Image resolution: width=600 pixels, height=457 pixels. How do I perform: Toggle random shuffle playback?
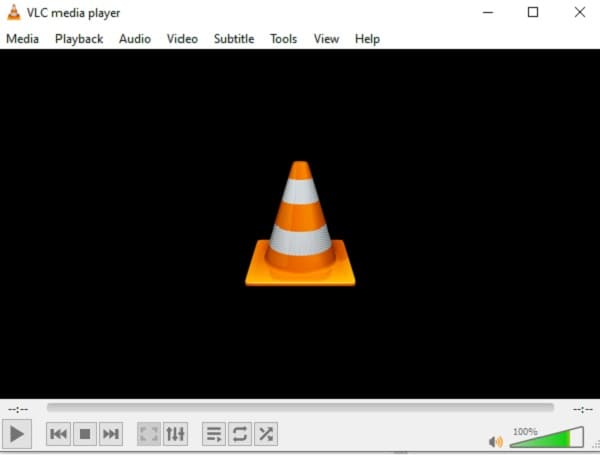coord(266,434)
